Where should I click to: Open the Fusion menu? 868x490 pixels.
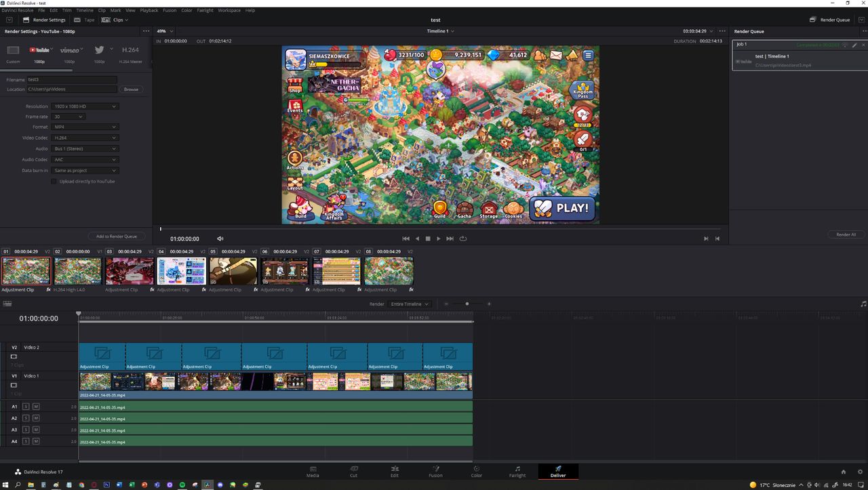click(170, 10)
